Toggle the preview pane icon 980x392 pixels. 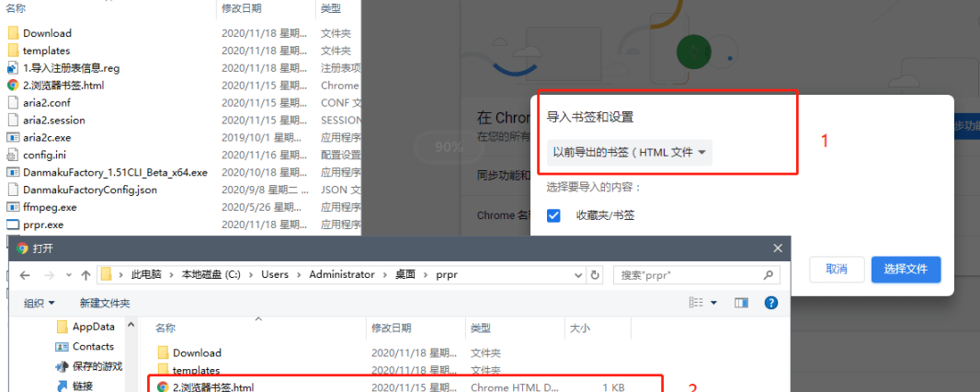(741, 303)
